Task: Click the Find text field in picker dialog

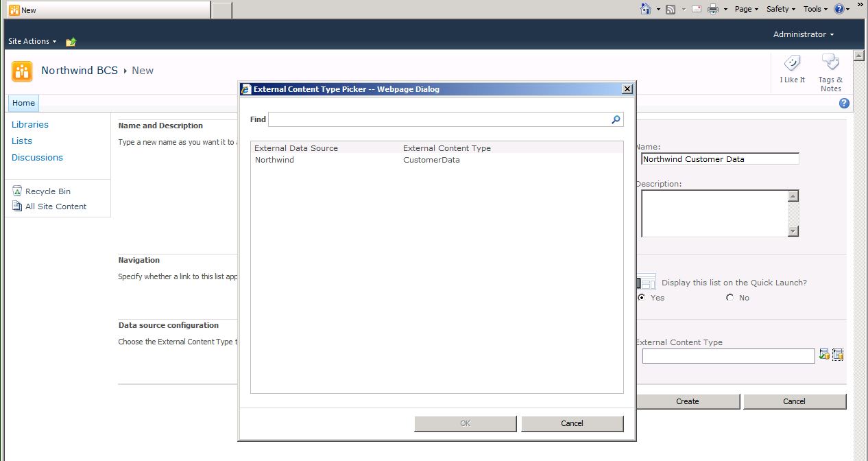Action: [439, 119]
